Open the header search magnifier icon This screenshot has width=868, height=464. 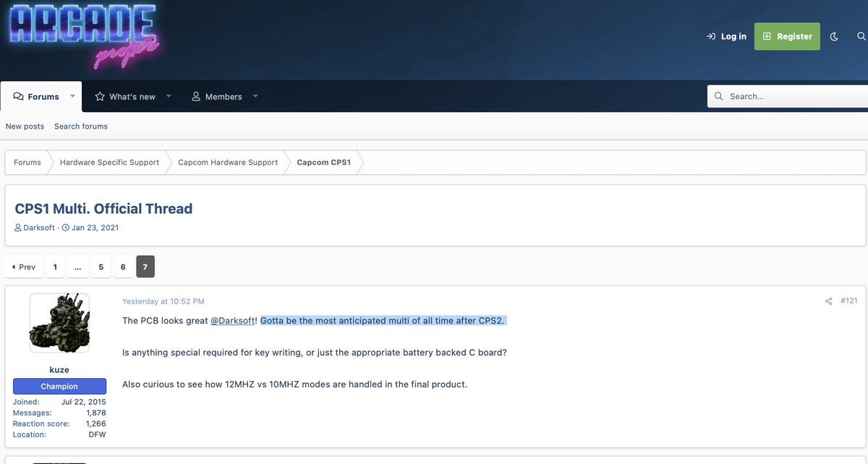(861, 36)
